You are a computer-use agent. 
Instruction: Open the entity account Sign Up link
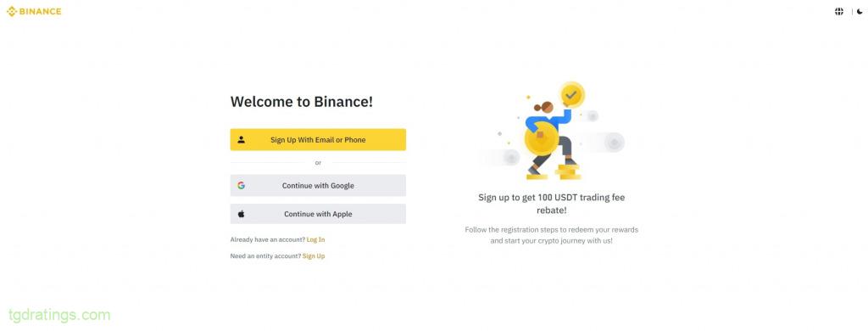click(314, 256)
